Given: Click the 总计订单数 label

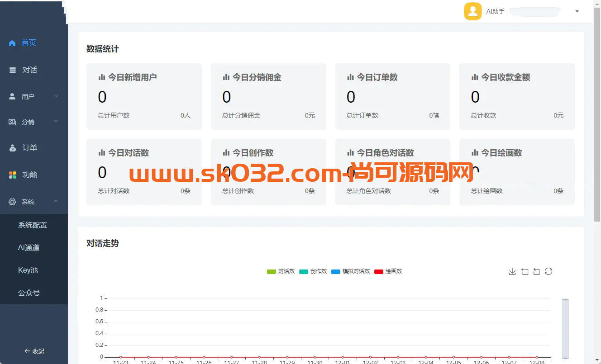Looking at the screenshot, I should (363, 115).
